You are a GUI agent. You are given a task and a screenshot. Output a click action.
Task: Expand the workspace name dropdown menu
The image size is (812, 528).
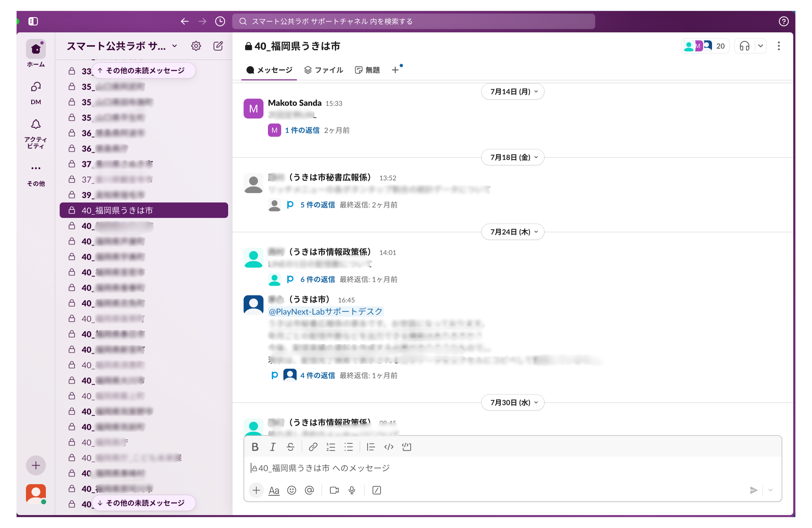[175, 46]
